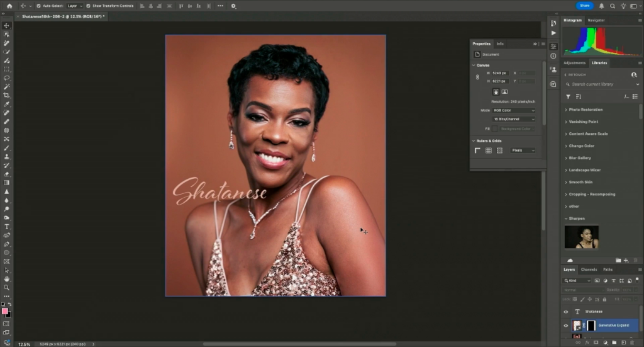Select the Eyedropper tool
Screen dimensions: 644x347
click(x=6, y=104)
